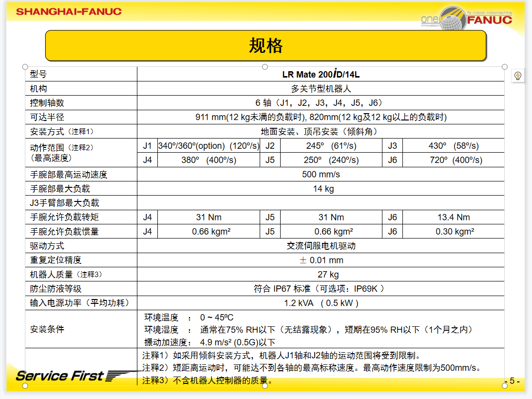Select the 245° (61°/s) J2 cell
Screen dimensions: 532x399
coord(331,146)
